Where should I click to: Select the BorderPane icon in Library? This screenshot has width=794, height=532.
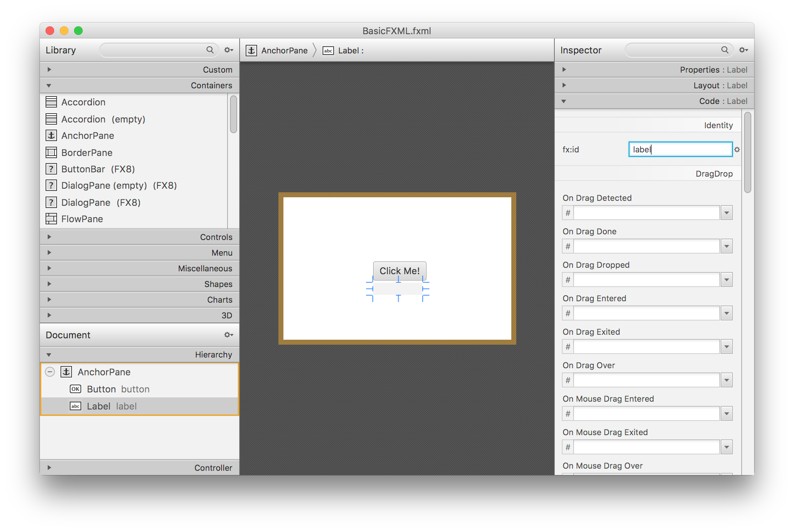51,152
